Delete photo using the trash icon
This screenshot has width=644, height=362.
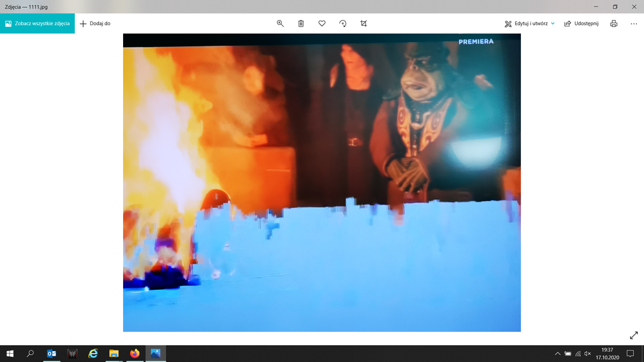[301, 23]
